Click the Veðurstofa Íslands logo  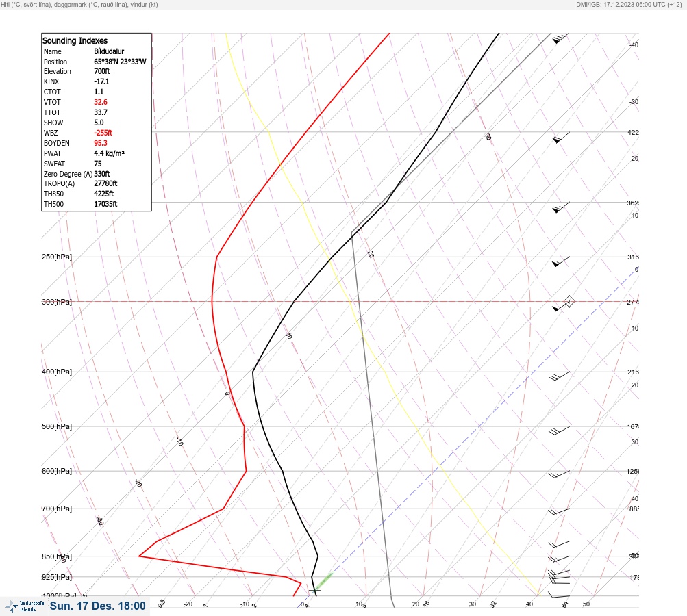(x=25, y=606)
